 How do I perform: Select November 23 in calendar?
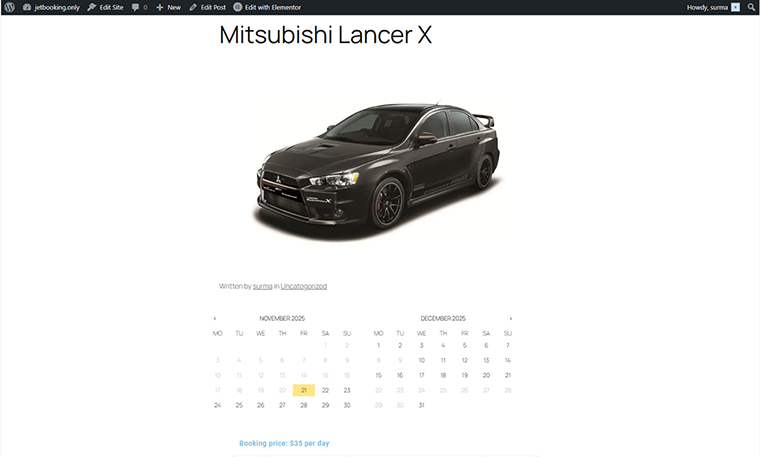[x=347, y=390]
